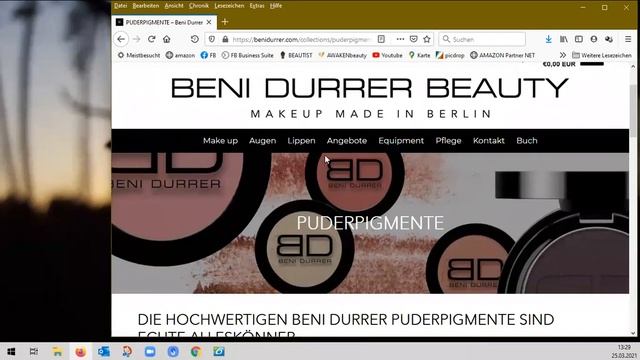640x360 pixels.
Task: Bookmark this page with star icon
Action: [x=427, y=39]
